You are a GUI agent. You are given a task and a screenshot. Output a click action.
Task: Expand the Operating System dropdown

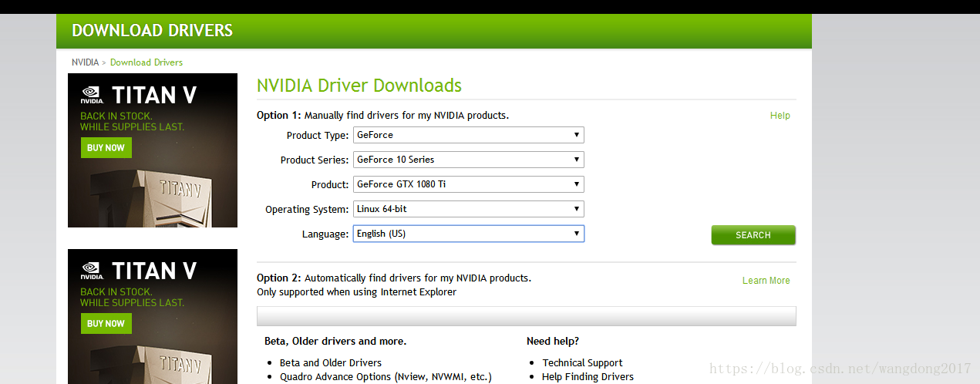point(468,209)
